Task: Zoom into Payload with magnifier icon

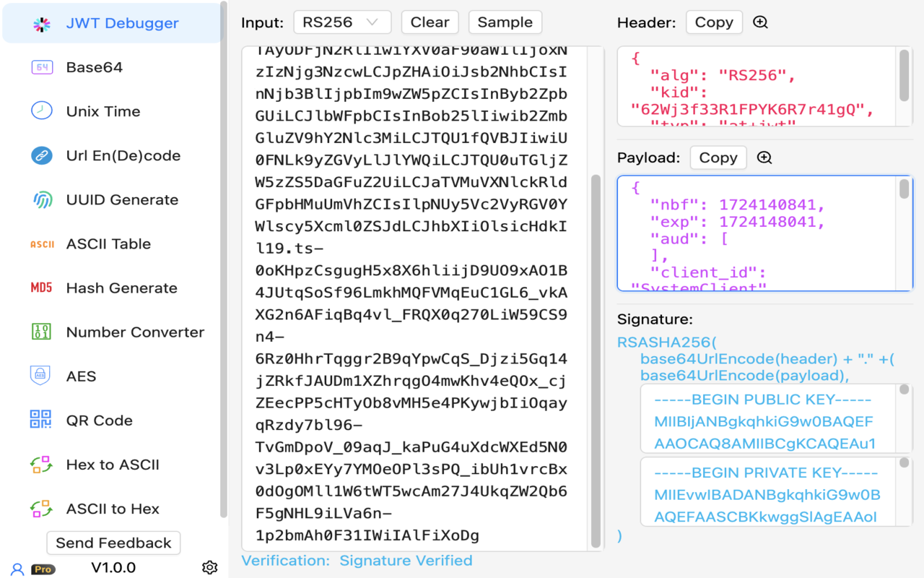Action: point(764,158)
